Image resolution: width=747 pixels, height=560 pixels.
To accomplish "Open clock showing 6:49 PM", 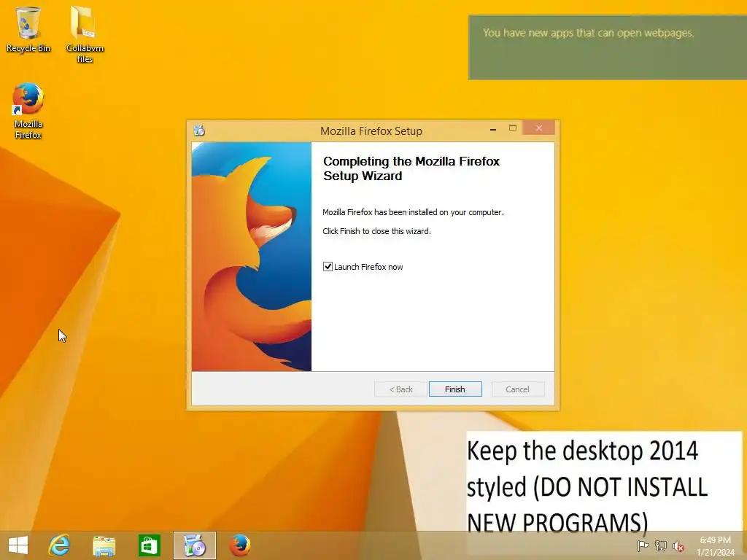I will point(716,546).
